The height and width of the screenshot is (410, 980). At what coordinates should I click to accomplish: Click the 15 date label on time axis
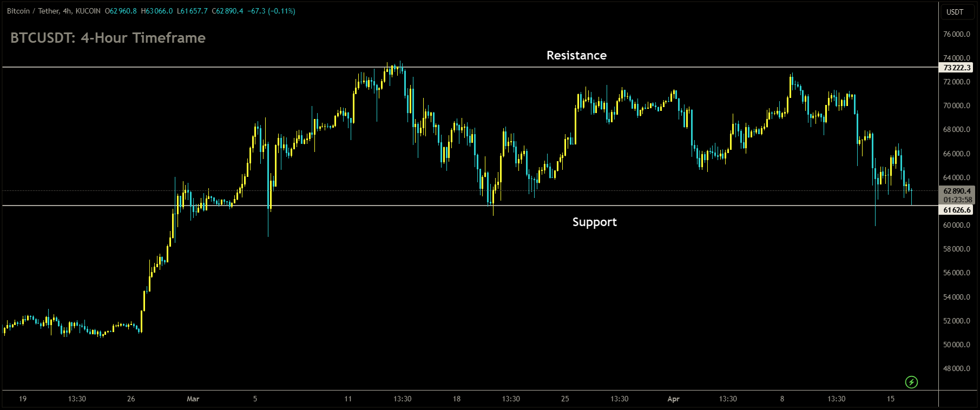point(891,399)
